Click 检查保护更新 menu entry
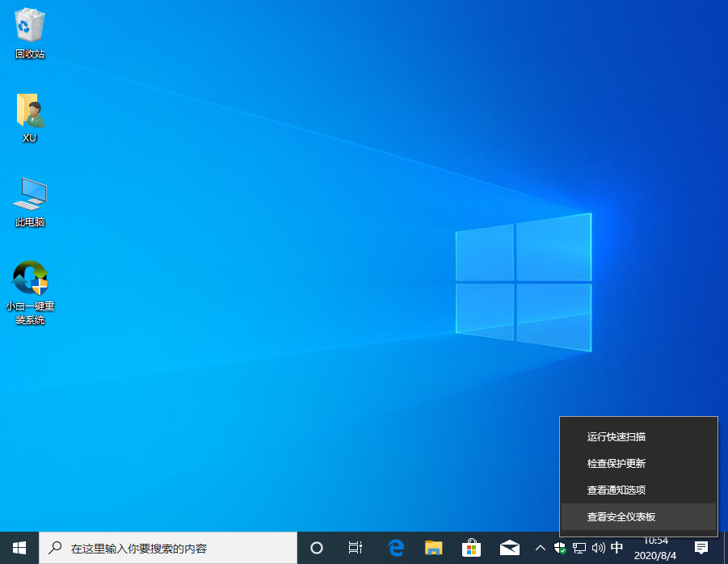 click(x=615, y=463)
